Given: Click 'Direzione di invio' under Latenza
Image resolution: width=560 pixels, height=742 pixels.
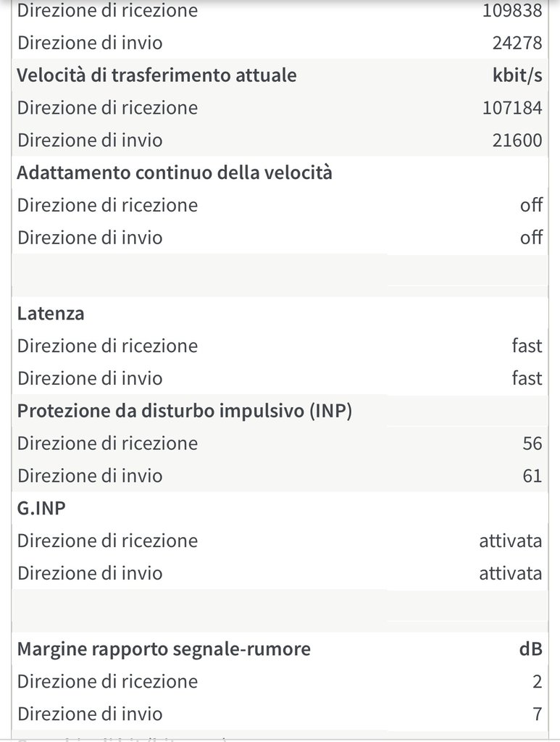Looking at the screenshot, I should [x=90, y=378].
